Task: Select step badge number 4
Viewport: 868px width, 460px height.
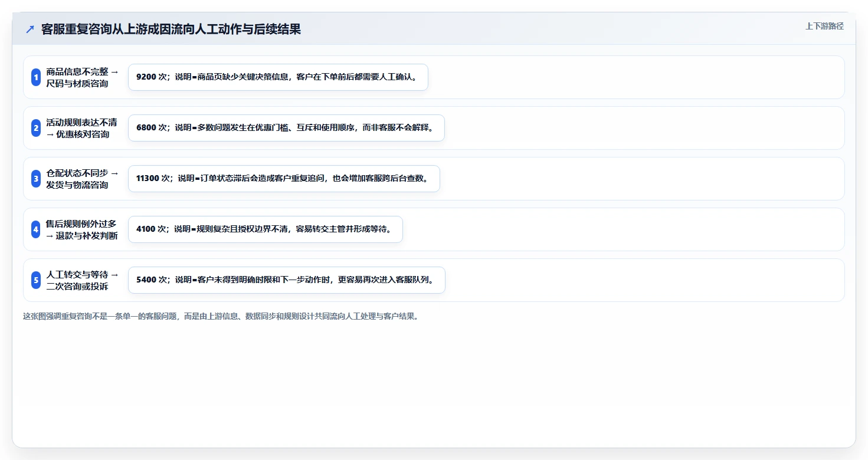Action: coord(36,229)
